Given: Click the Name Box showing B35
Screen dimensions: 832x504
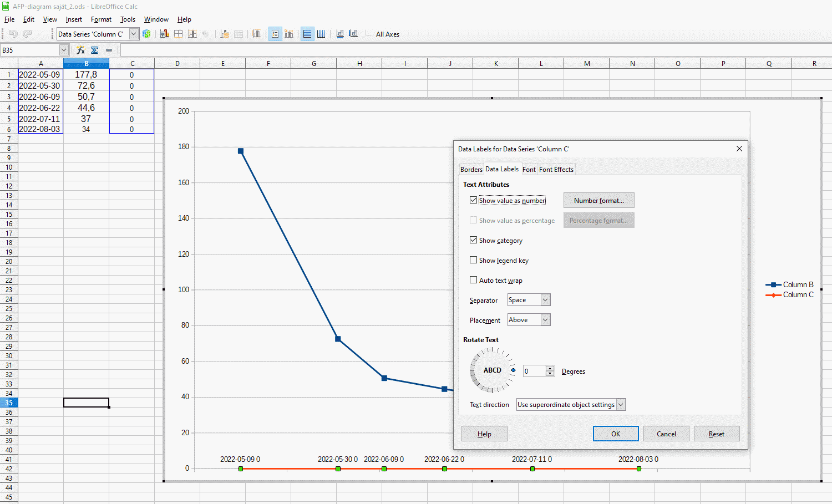Looking at the screenshot, I should [x=30, y=50].
